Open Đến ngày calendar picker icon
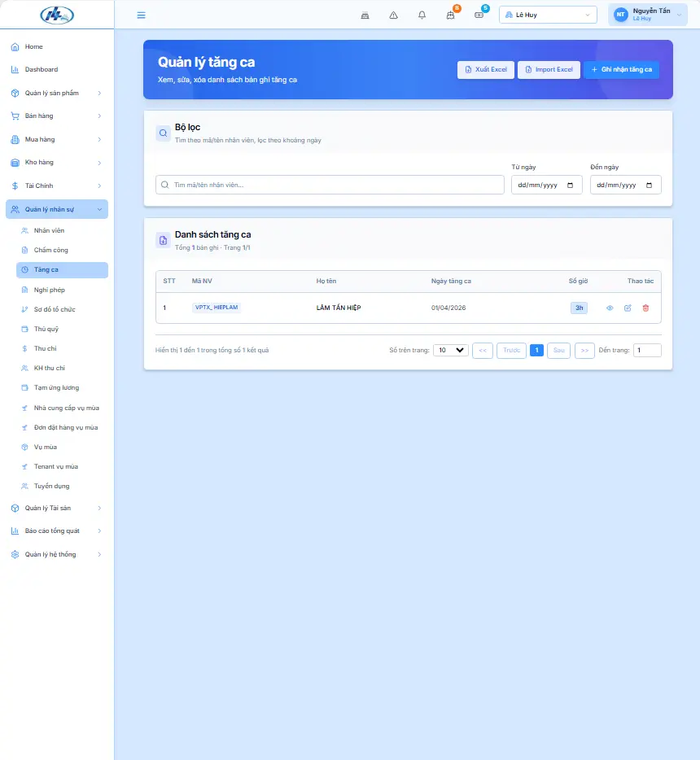Viewport: 700px width, 760px height. (x=649, y=186)
